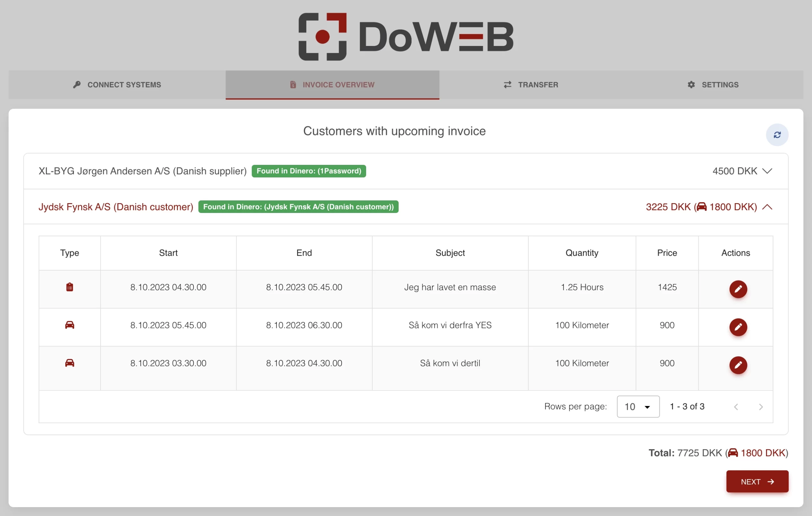Click the DoWEB logo
This screenshot has height=516, width=812.
pyautogui.click(x=406, y=37)
